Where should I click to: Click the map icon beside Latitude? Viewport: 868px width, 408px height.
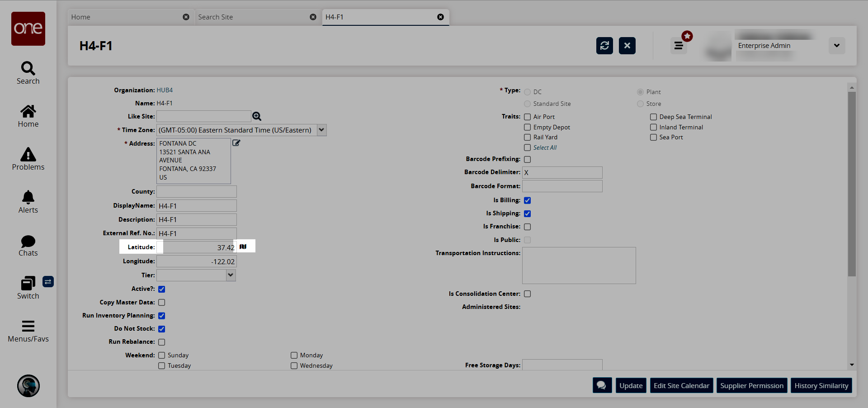243,247
